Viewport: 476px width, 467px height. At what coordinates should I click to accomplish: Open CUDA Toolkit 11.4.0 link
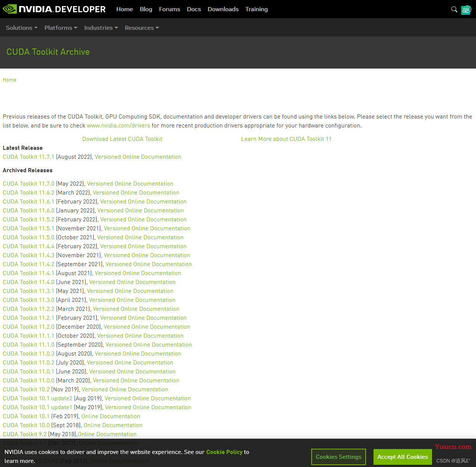[28, 282]
